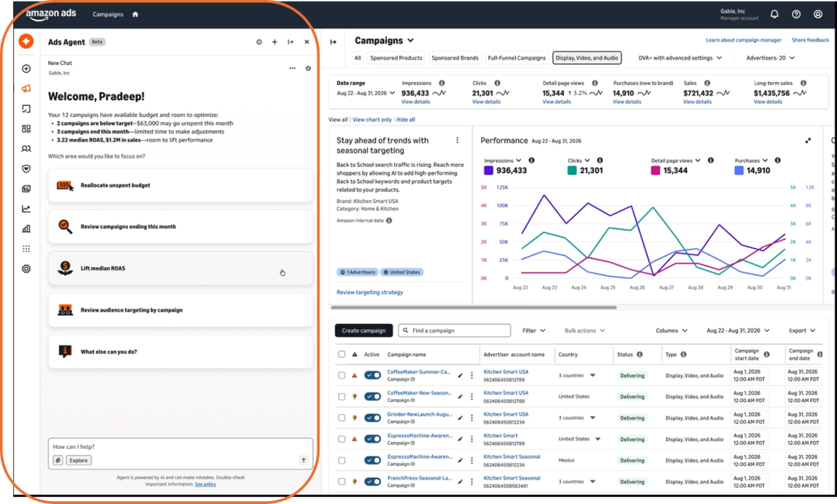
Task: Open the Date range Aug 22 - Aug 31 dropdown
Action: pyautogui.click(x=366, y=93)
